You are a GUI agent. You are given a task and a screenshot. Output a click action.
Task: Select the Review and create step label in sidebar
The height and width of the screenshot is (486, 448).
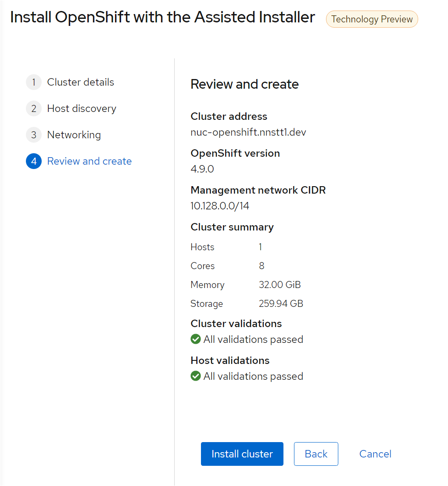tap(90, 162)
